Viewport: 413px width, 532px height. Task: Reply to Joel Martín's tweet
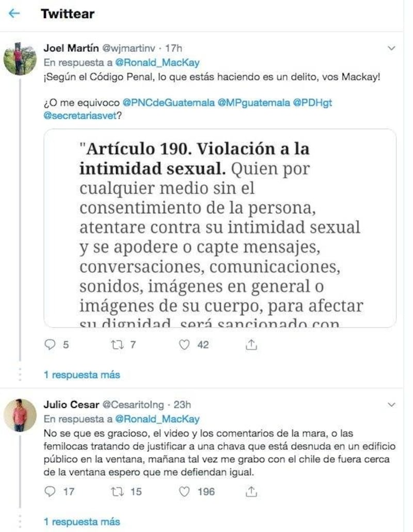click(x=50, y=345)
